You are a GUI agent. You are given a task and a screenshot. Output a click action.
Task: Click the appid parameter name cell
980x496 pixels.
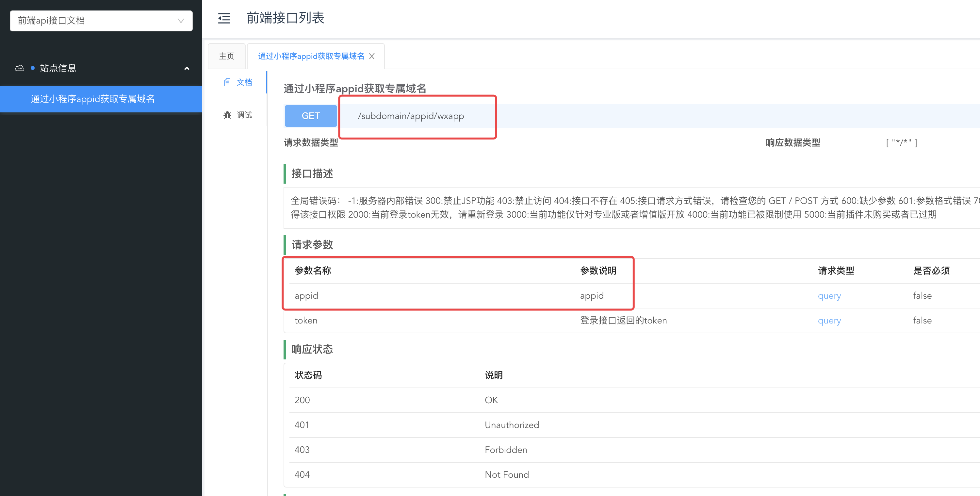pyautogui.click(x=306, y=296)
